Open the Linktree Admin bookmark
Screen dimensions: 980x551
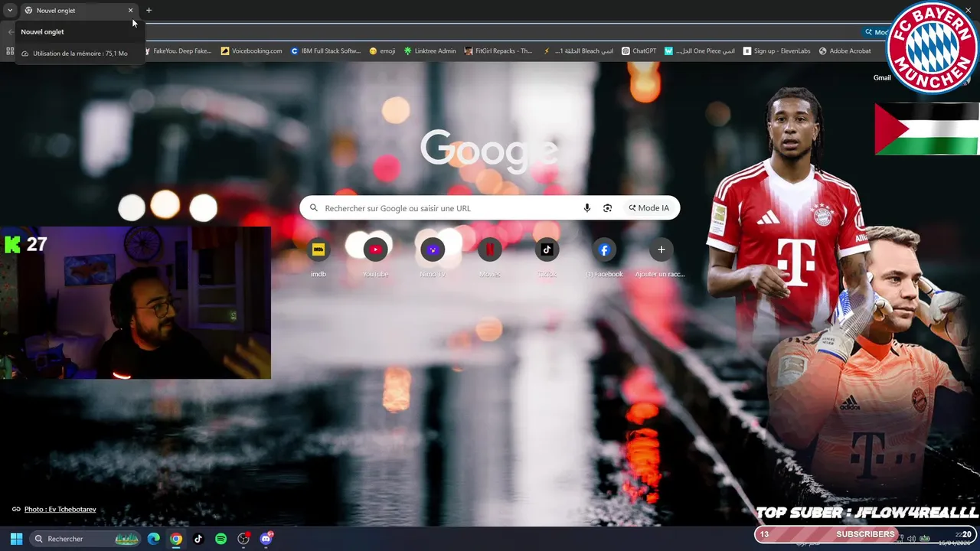tap(430, 51)
